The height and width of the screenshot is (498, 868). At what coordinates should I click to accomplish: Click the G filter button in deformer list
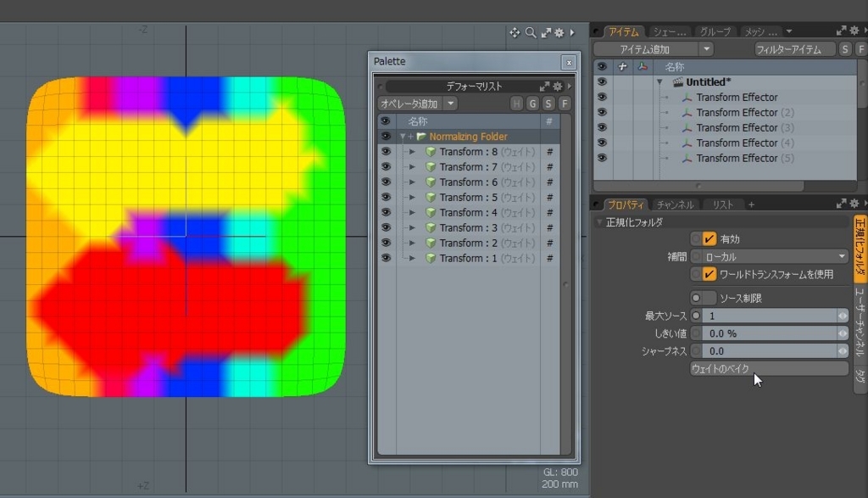[532, 104]
